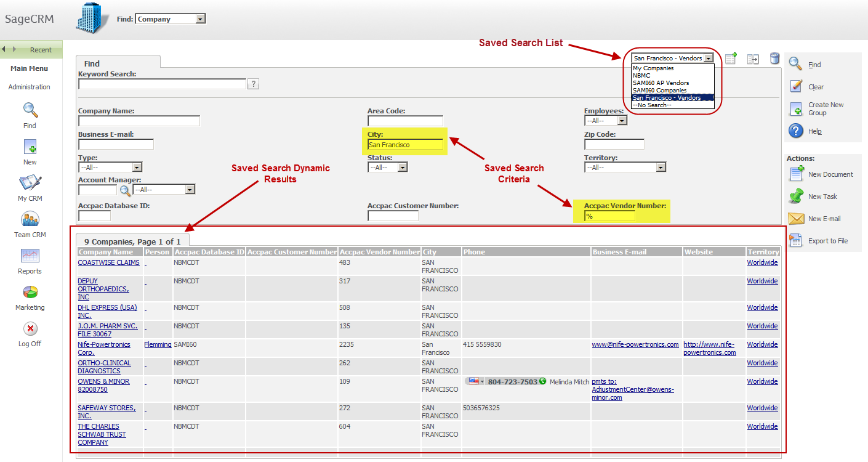This screenshot has height=462, width=868.
Task: Click phone number 804-723-7503
Action: pyautogui.click(x=513, y=381)
